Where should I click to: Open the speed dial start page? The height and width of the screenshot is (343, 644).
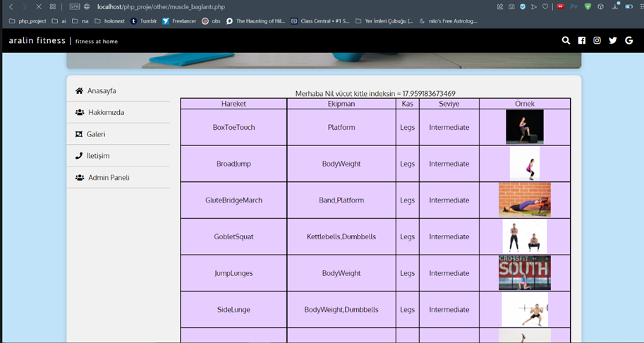tap(53, 6)
